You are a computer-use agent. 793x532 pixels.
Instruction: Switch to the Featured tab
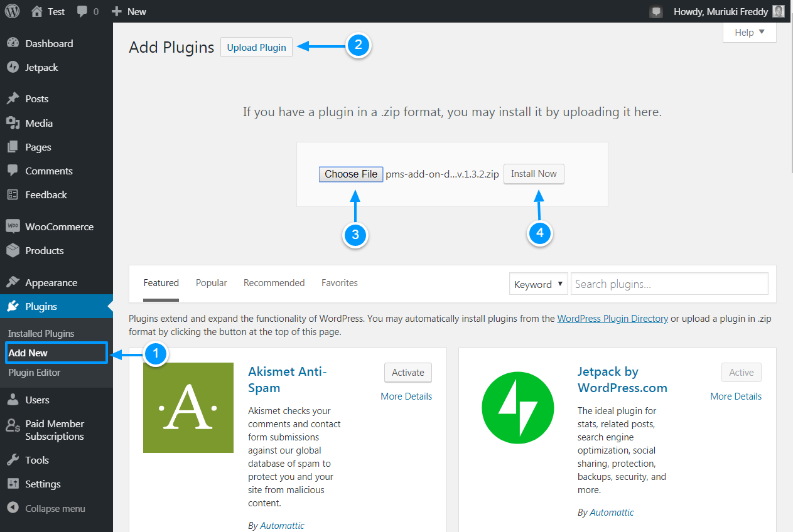pyautogui.click(x=161, y=283)
